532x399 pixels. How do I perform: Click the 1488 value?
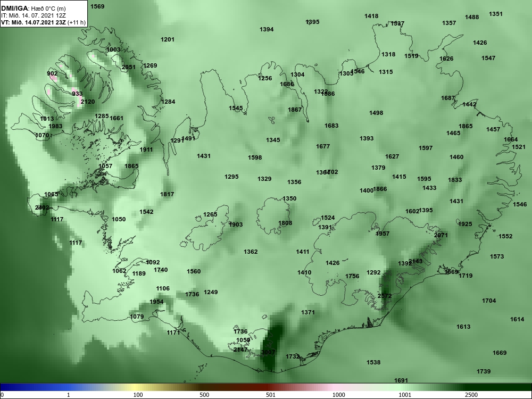coord(471,18)
